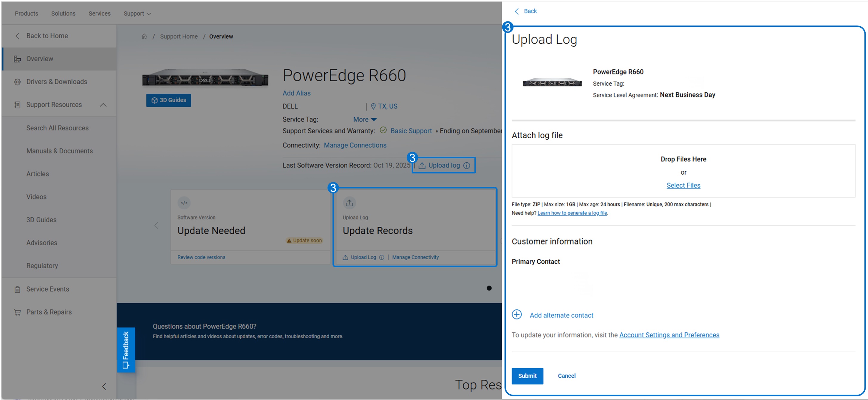The width and height of the screenshot is (868, 400).
Task: Open 3D Guides using the cube icon
Action: (x=154, y=100)
